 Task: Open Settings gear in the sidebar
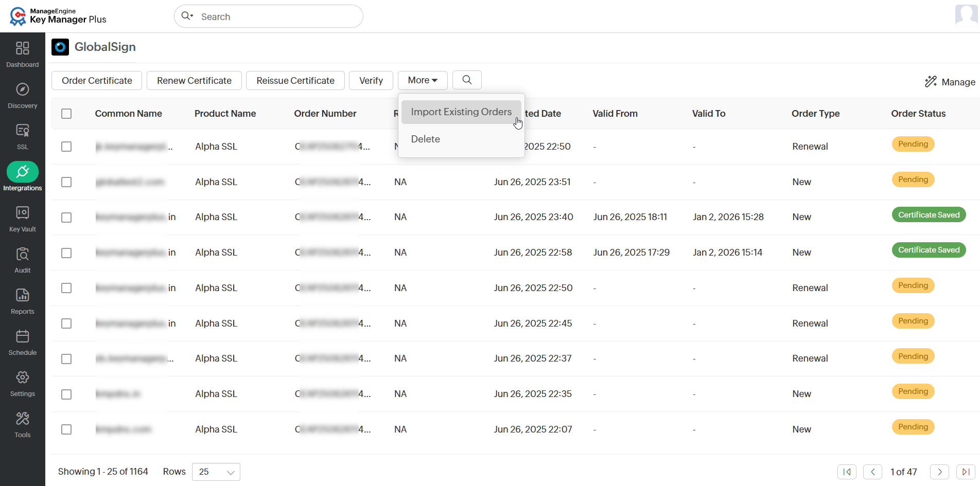point(23,377)
